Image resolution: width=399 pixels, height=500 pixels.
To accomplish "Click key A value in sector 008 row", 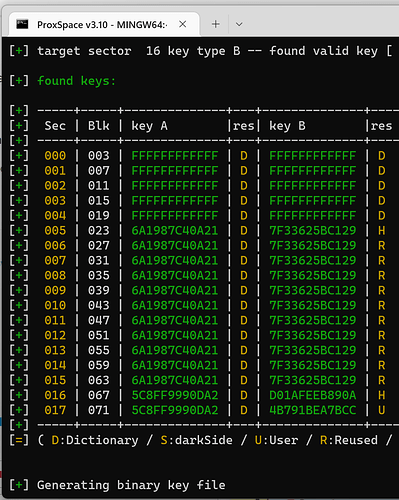I will [x=175, y=276].
